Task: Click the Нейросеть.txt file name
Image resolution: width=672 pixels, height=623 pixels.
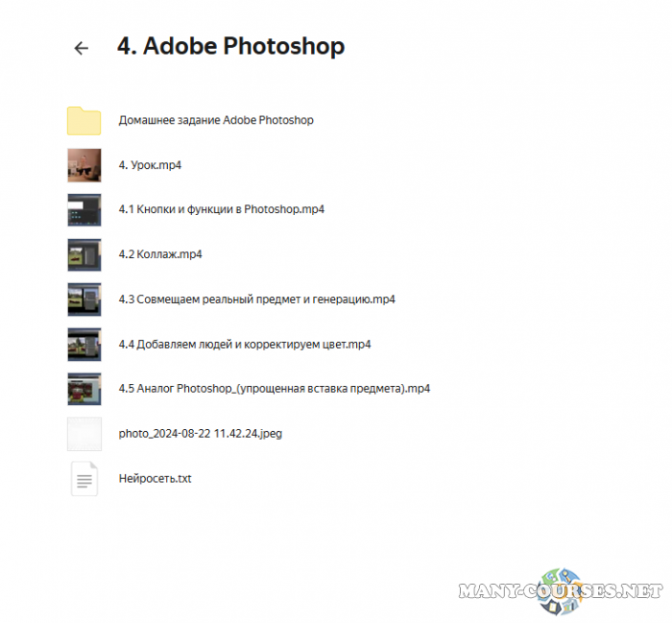Action: click(x=155, y=479)
